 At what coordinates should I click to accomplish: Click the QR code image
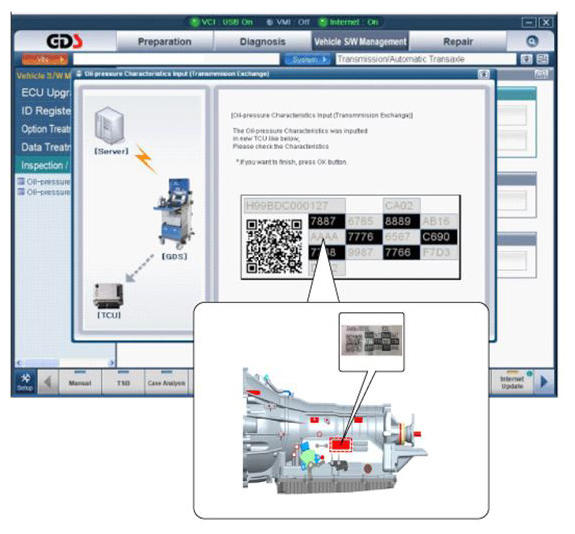(274, 246)
